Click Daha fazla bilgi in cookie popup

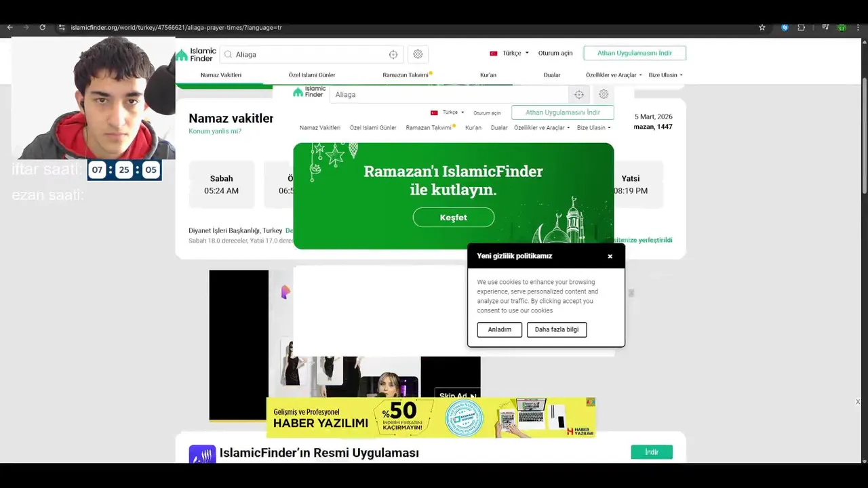click(557, 329)
